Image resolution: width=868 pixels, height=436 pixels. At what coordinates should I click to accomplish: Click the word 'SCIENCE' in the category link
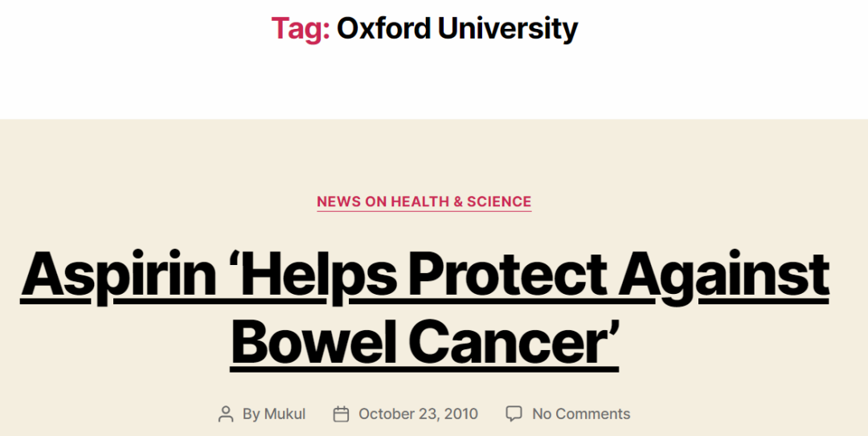(x=499, y=202)
